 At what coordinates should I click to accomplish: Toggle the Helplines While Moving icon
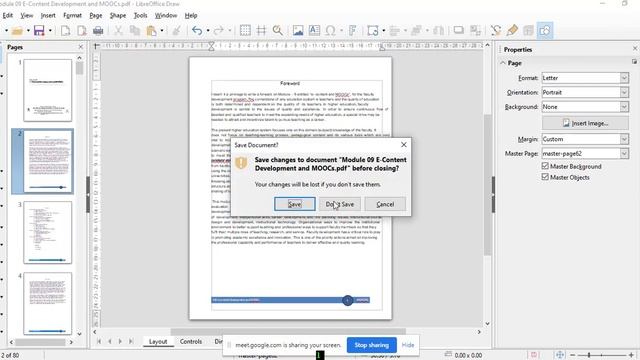pos(261,31)
